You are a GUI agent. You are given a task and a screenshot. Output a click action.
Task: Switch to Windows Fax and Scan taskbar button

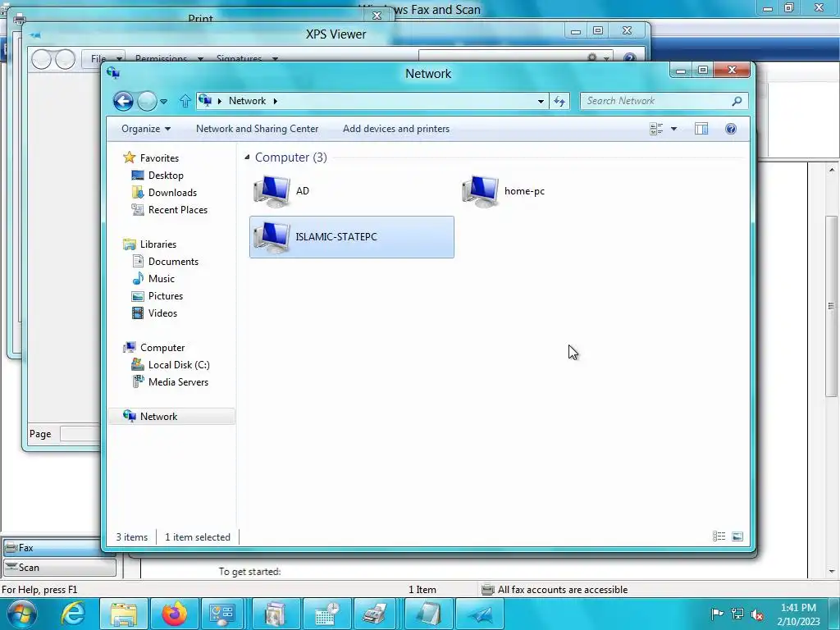point(376,614)
